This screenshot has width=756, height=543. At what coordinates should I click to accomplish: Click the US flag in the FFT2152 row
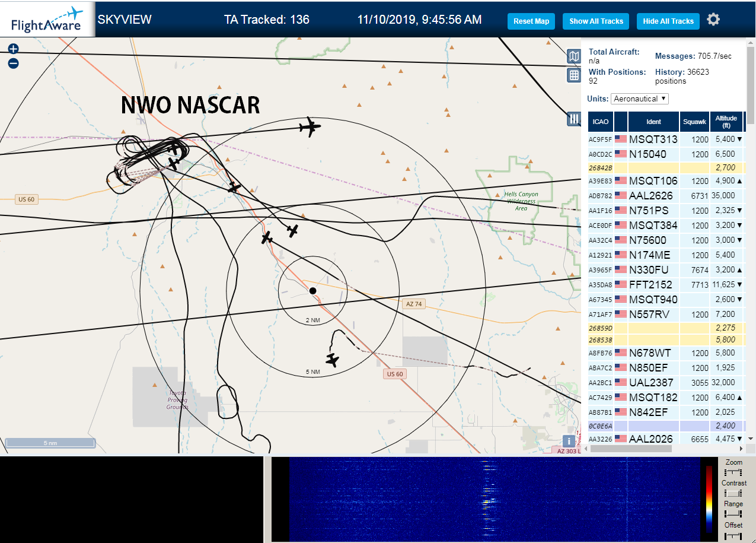click(x=621, y=285)
